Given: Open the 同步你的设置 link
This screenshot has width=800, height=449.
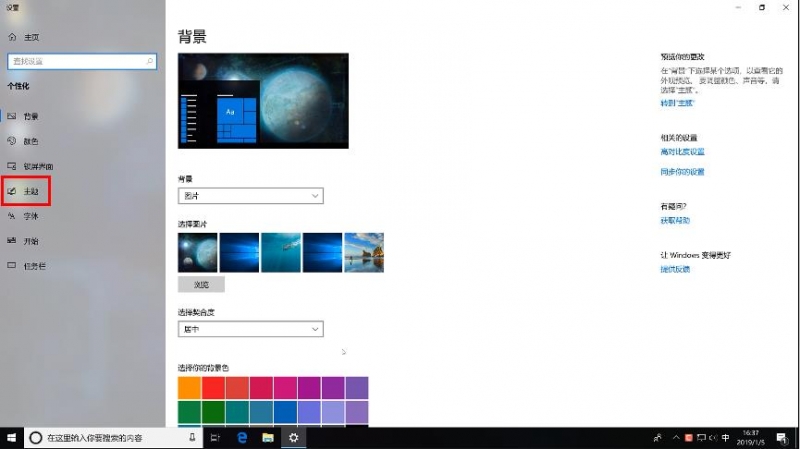Looking at the screenshot, I should click(x=682, y=172).
